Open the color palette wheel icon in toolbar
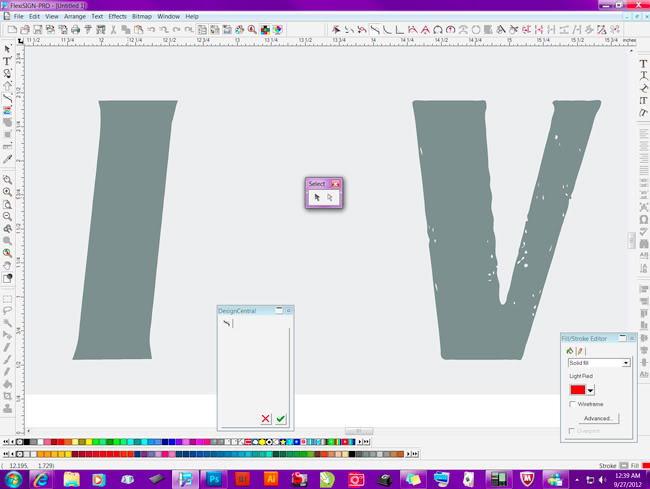 coord(240,29)
